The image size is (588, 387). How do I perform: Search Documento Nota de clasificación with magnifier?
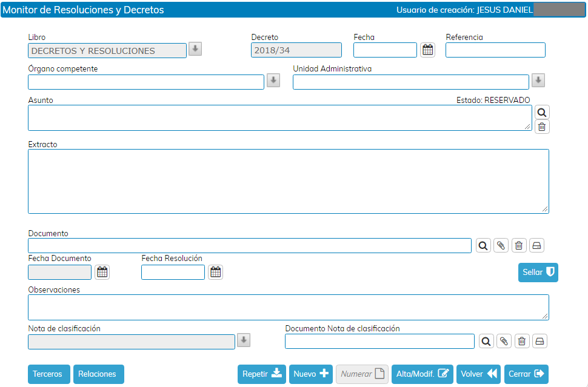pos(486,342)
